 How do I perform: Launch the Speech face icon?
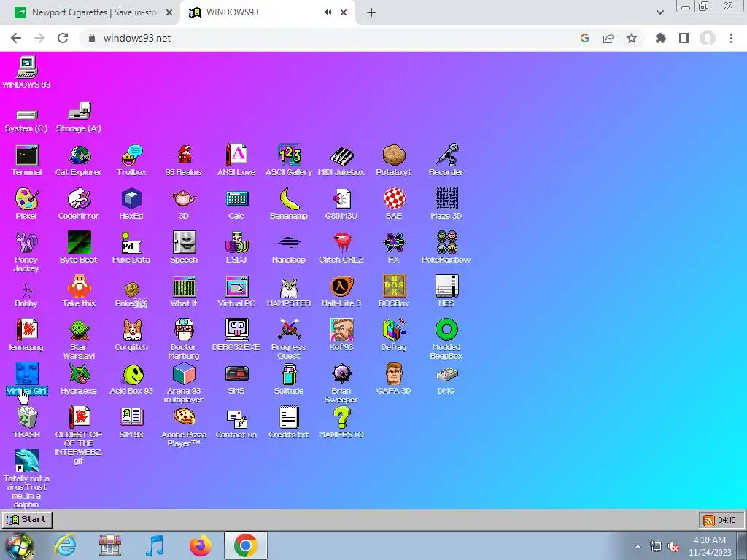pos(183,248)
